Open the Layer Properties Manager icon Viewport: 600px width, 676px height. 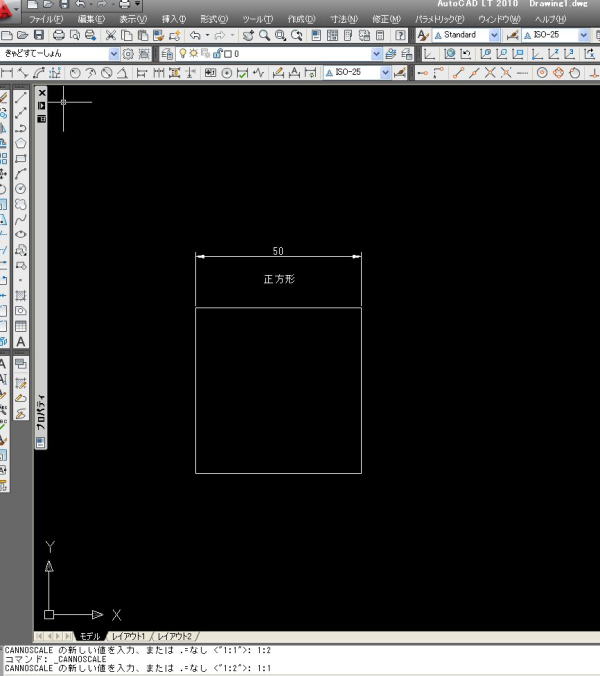pyautogui.click(x=167, y=54)
